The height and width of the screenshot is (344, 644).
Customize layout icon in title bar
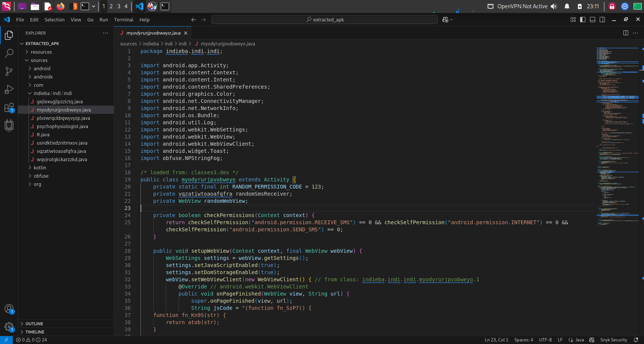[573, 20]
